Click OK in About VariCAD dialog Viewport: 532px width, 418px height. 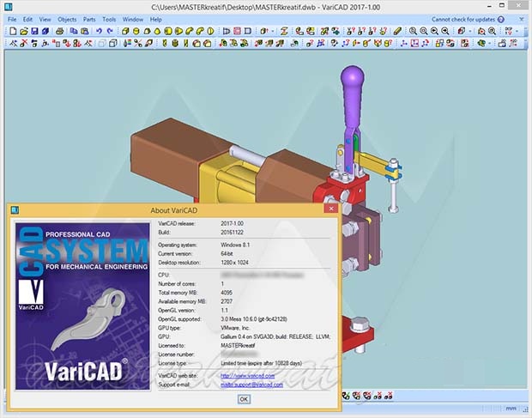pos(244,399)
